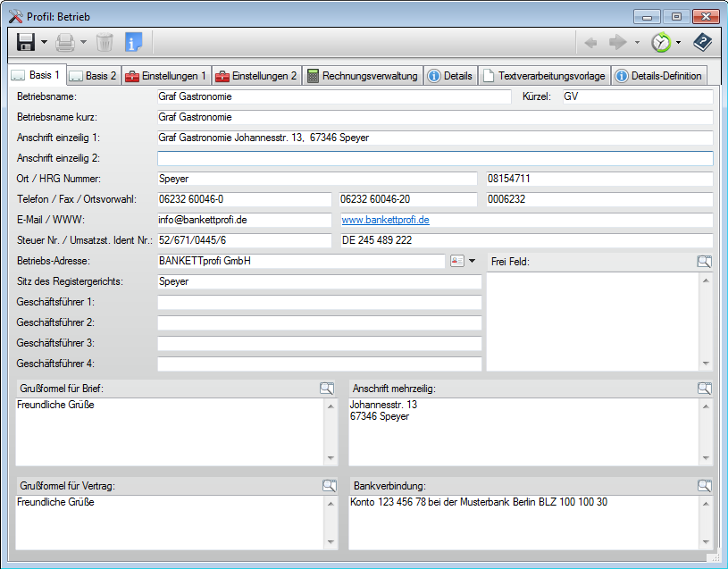Click into the Geschäftsführer 1 field
The height and width of the screenshot is (569, 728).
click(319, 302)
